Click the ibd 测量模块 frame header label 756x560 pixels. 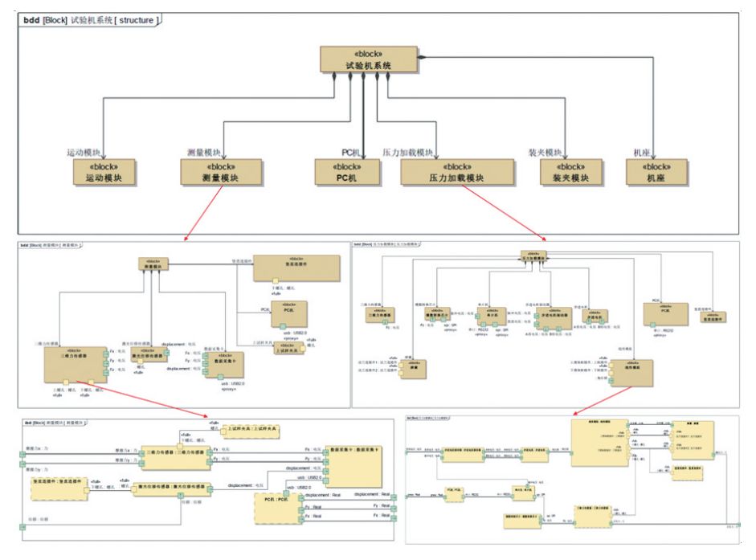coord(55,423)
